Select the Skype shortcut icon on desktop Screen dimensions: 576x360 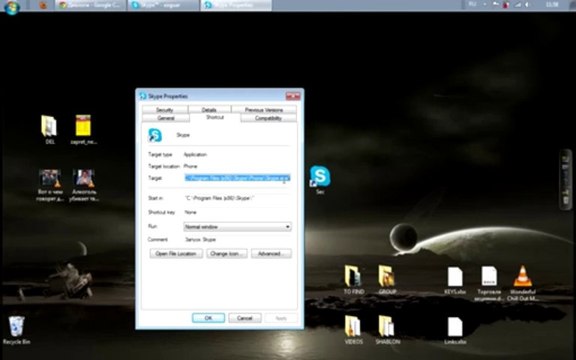click(320, 179)
